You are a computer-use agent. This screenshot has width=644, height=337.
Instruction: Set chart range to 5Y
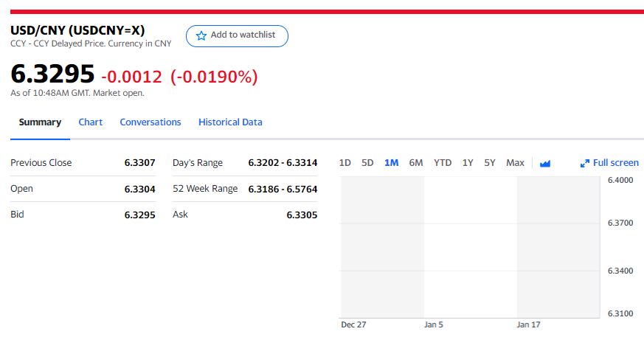490,163
